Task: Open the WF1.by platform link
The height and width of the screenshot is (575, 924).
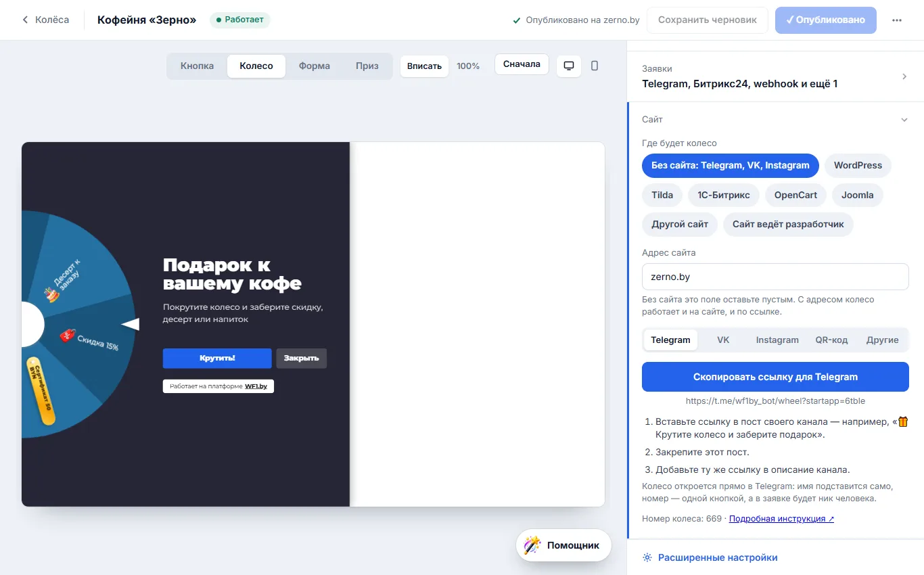Action: (x=257, y=386)
